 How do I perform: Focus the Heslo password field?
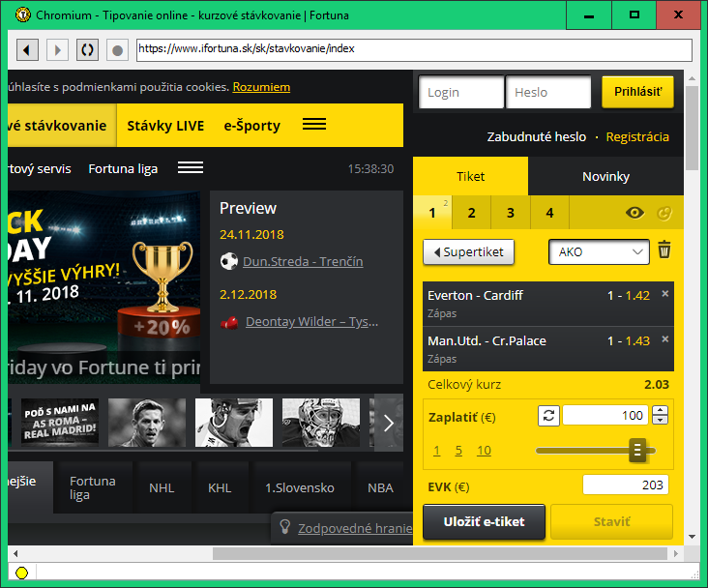(548, 92)
